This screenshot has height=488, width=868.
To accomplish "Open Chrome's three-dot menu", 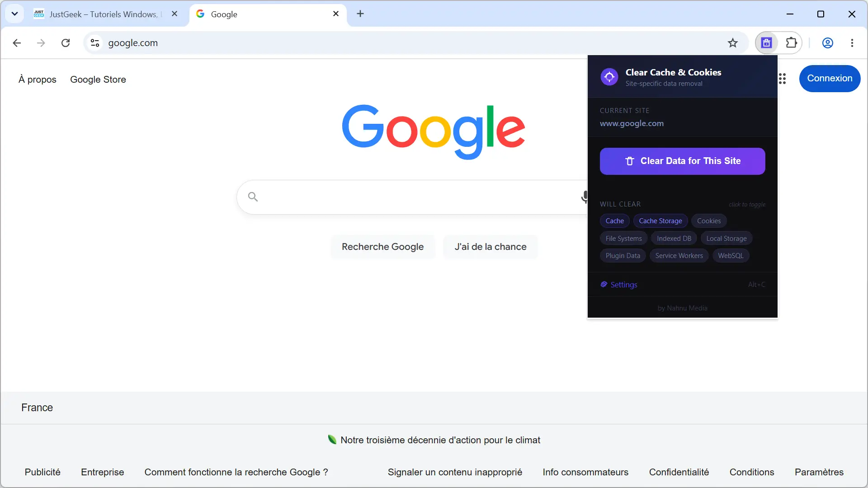I will coord(852,43).
